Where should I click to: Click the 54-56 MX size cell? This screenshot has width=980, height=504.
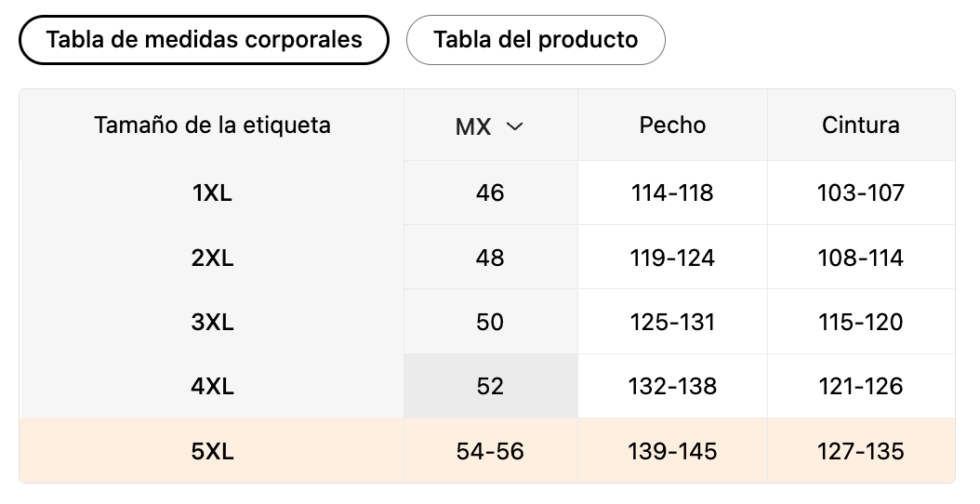tap(490, 451)
